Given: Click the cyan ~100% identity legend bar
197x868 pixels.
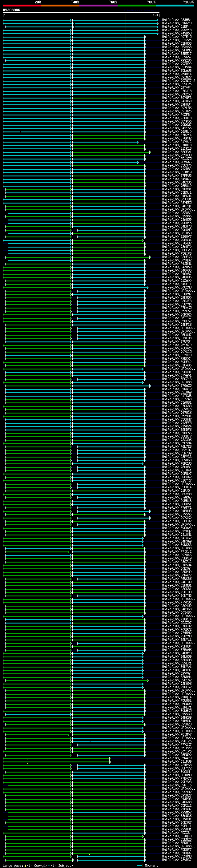Looking at the screenshot, I should coord(175,6).
